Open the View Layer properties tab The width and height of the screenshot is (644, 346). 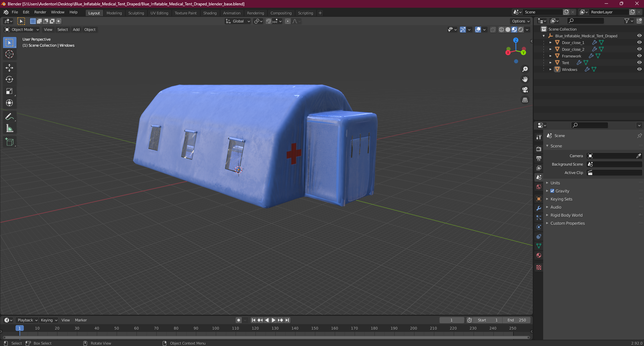[539, 168]
